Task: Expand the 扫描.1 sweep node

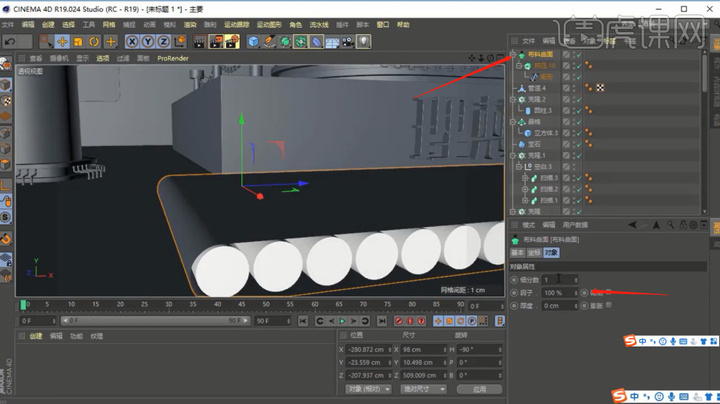Action: 525,200
